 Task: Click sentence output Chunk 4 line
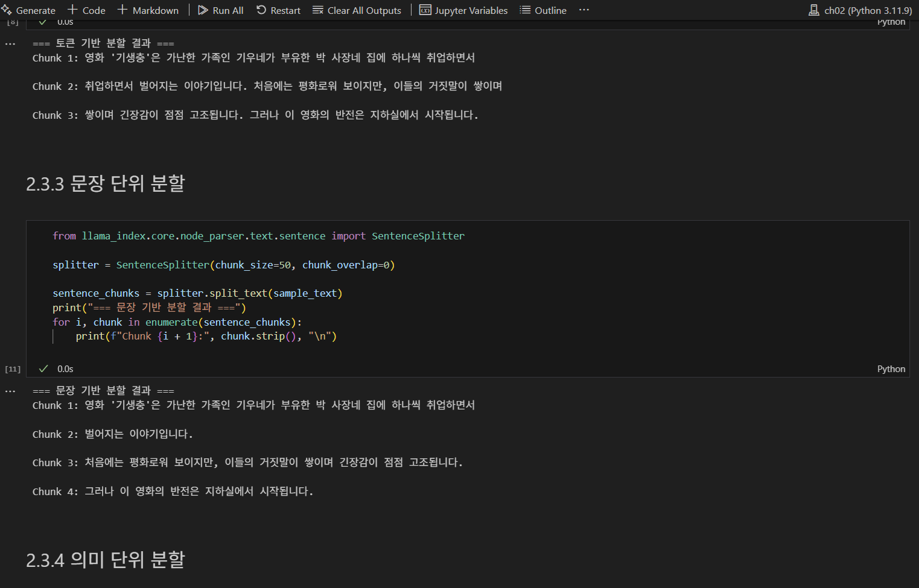point(173,492)
